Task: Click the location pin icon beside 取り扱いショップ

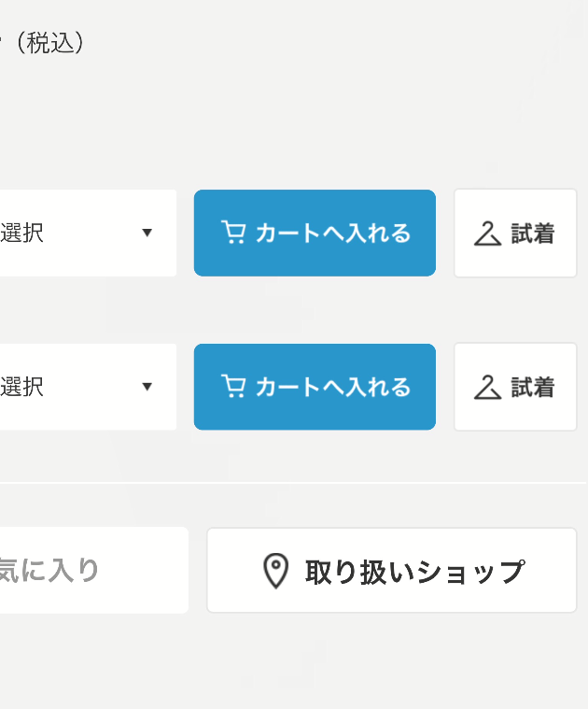Action: [x=275, y=571]
